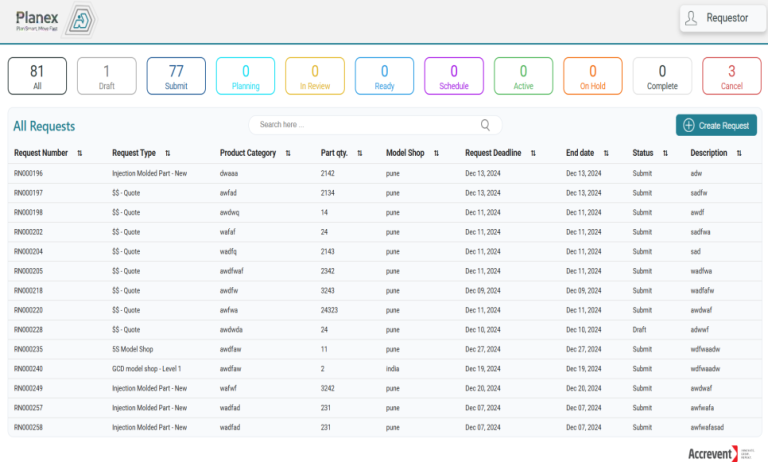
Task: Switch to the Draft status tab
Action: 107,77
